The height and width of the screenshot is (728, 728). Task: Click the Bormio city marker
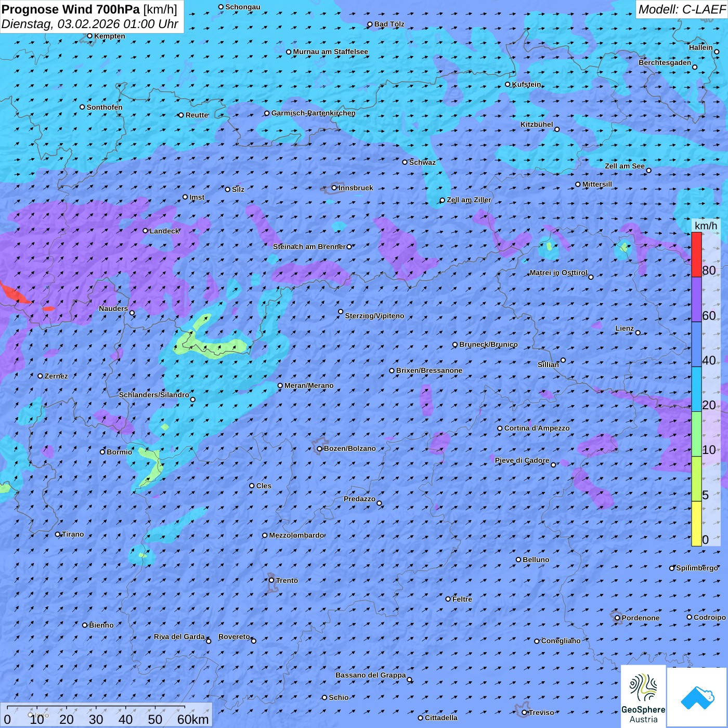point(102,452)
